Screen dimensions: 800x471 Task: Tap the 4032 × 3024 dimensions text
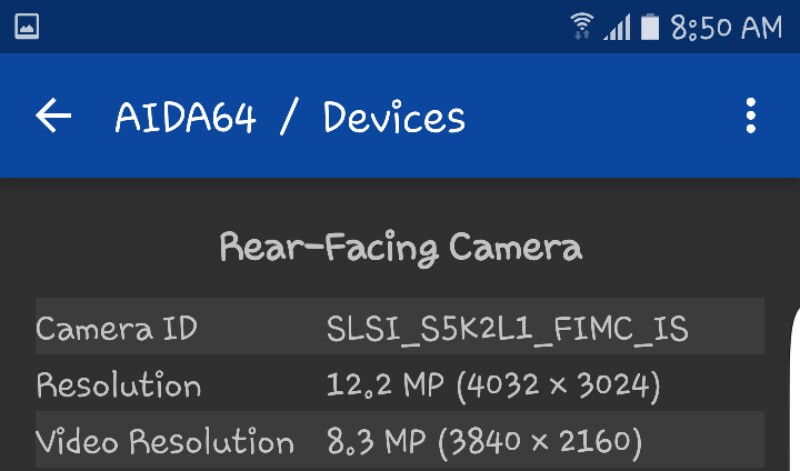click(x=558, y=385)
